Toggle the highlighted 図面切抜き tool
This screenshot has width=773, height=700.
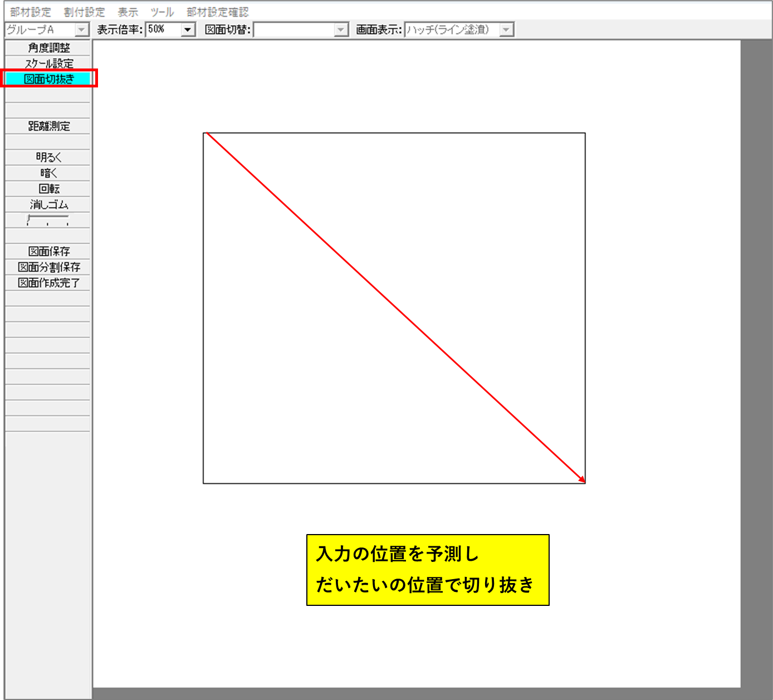(48, 79)
